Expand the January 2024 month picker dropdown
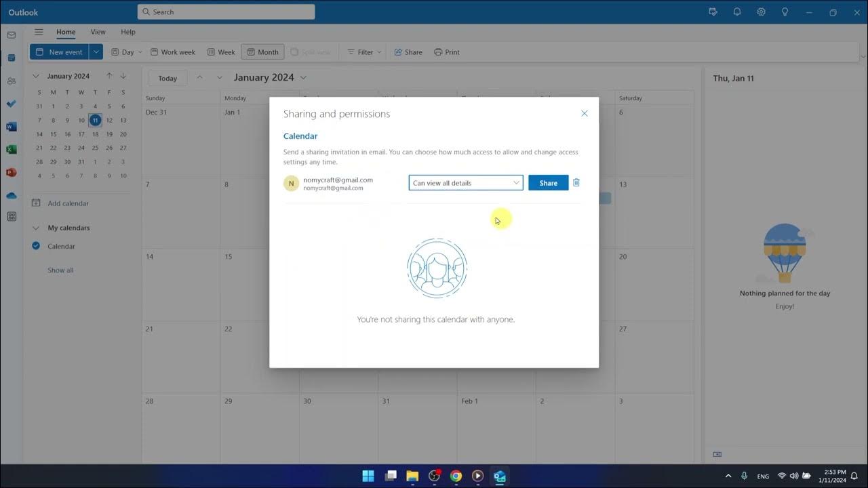This screenshot has height=488, width=868. point(303,77)
